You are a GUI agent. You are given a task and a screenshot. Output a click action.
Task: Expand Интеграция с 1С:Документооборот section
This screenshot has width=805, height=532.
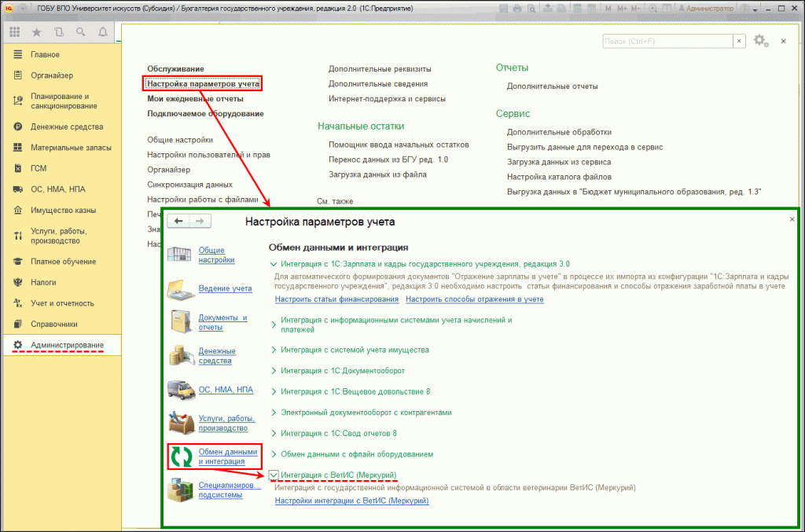point(274,370)
